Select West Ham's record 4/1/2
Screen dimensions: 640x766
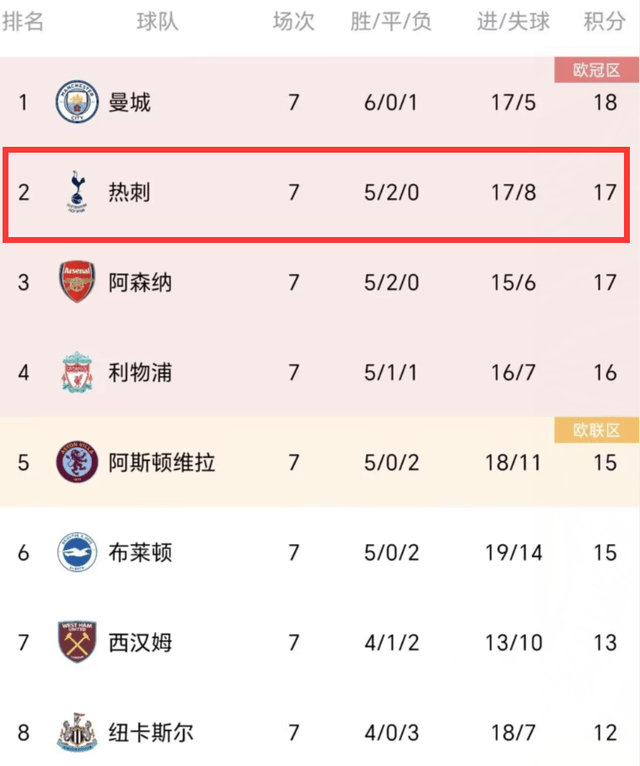pos(391,643)
